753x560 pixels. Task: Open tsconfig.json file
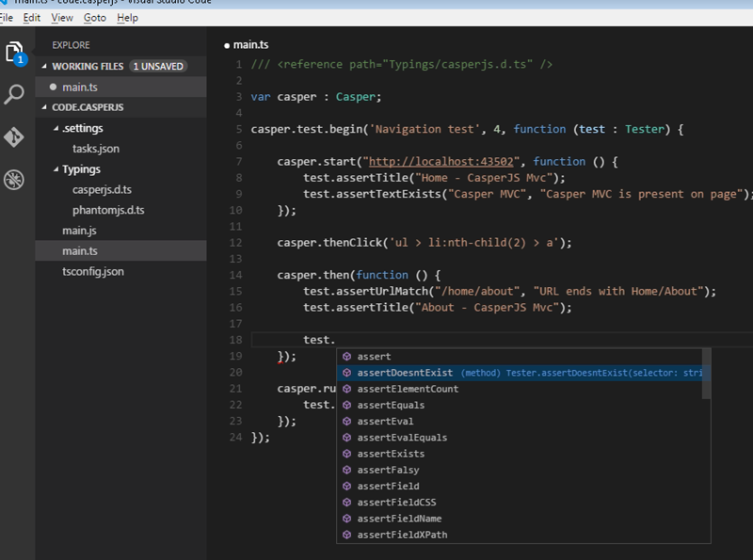(x=121, y=271)
